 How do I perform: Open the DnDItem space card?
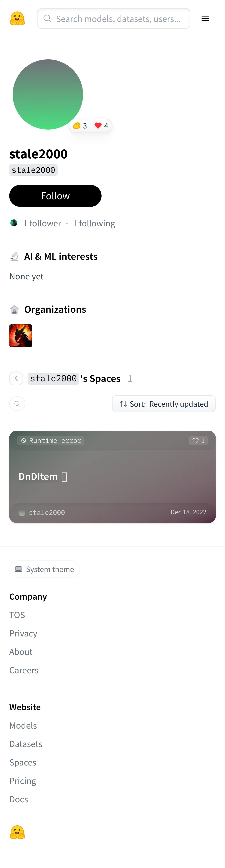(x=112, y=477)
